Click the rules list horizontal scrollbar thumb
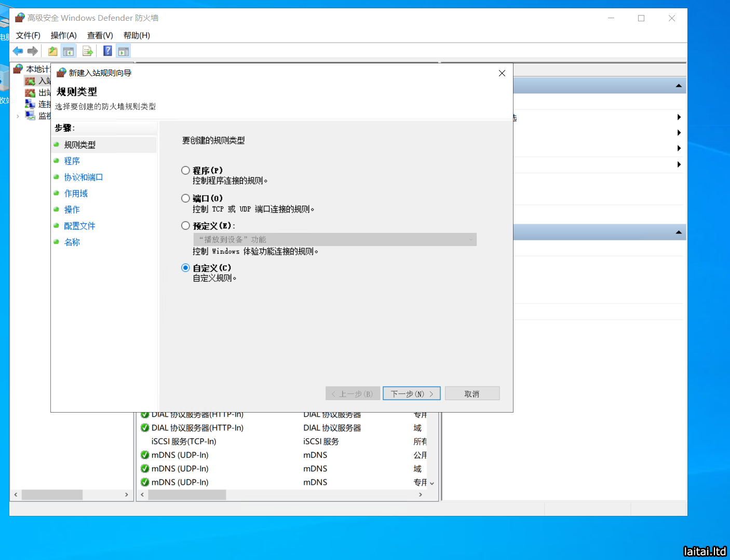Image resolution: width=730 pixels, height=560 pixels. (x=187, y=495)
